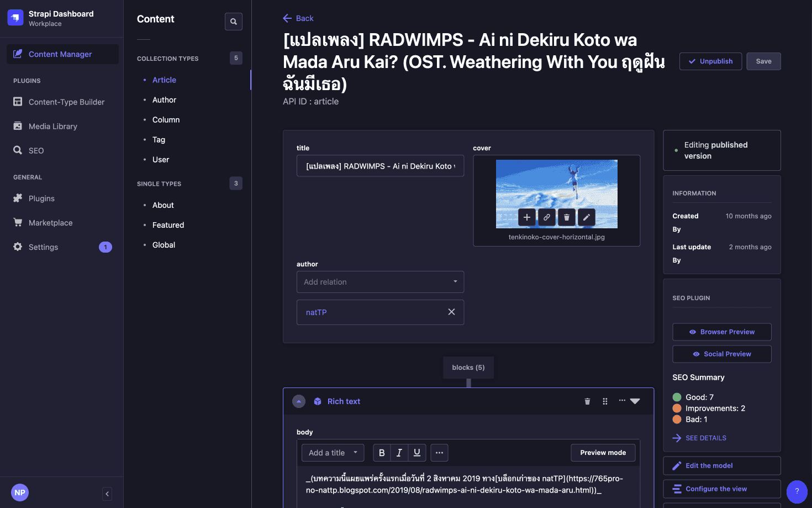Open the help question mark button
Viewport: 812px width, 508px height.
[x=797, y=491]
